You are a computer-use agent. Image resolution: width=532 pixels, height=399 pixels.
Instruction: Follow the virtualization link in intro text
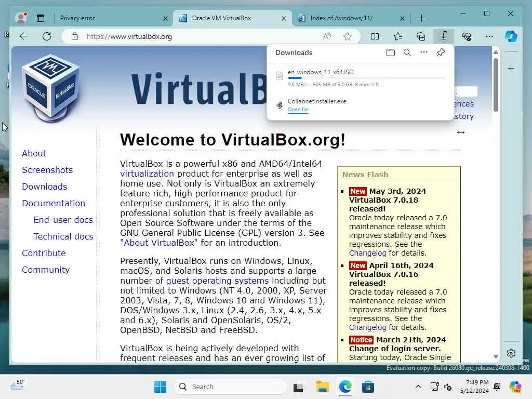[147, 174]
